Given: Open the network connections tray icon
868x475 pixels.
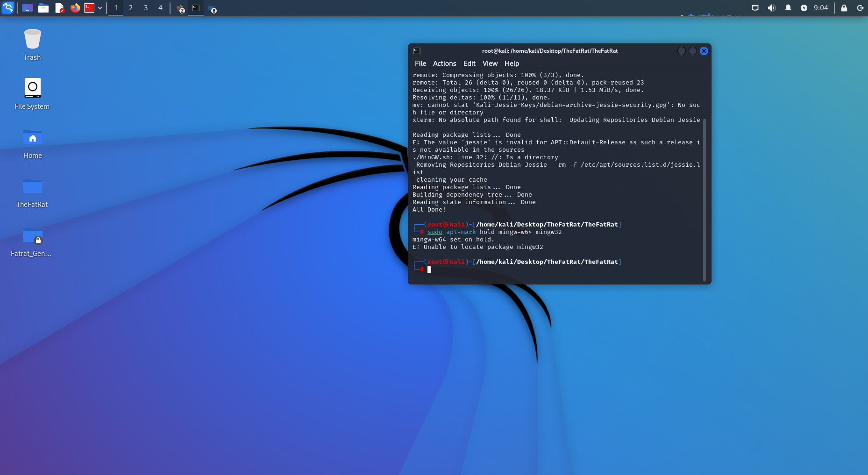Looking at the screenshot, I should 755,8.
